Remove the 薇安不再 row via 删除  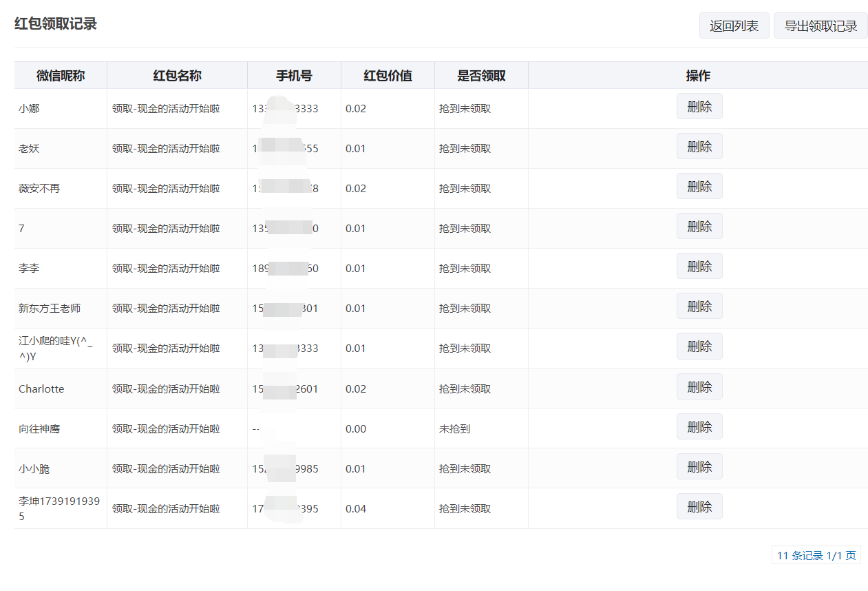(x=699, y=187)
